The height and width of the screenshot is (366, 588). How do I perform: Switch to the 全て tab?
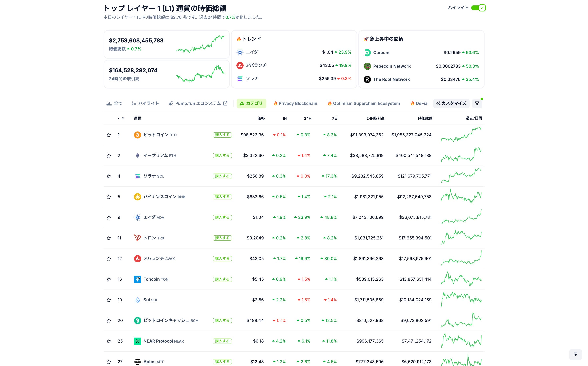click(114, 103)
